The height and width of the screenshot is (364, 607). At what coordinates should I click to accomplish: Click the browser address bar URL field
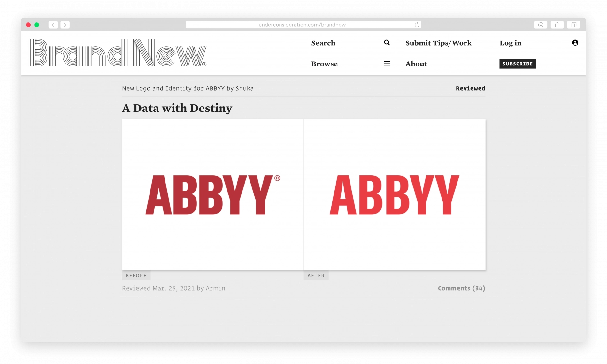pyautogui.click(x=302, y=25)
